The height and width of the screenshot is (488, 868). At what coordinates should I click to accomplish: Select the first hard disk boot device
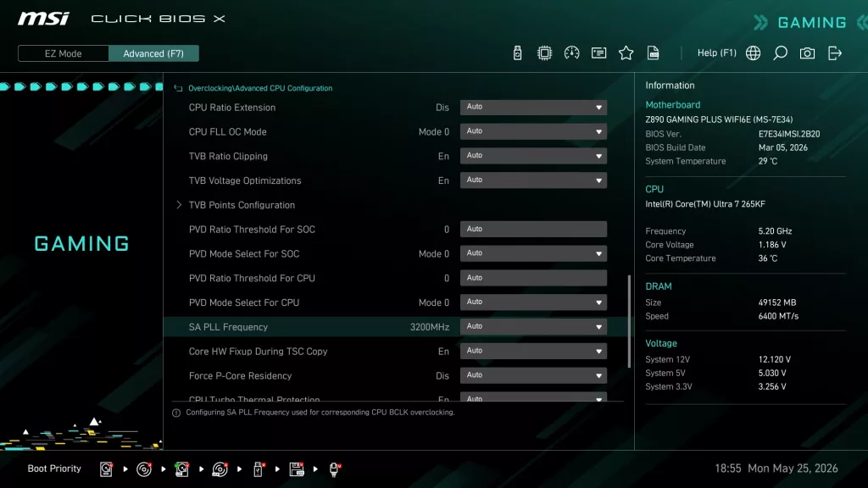pos(106,469)
